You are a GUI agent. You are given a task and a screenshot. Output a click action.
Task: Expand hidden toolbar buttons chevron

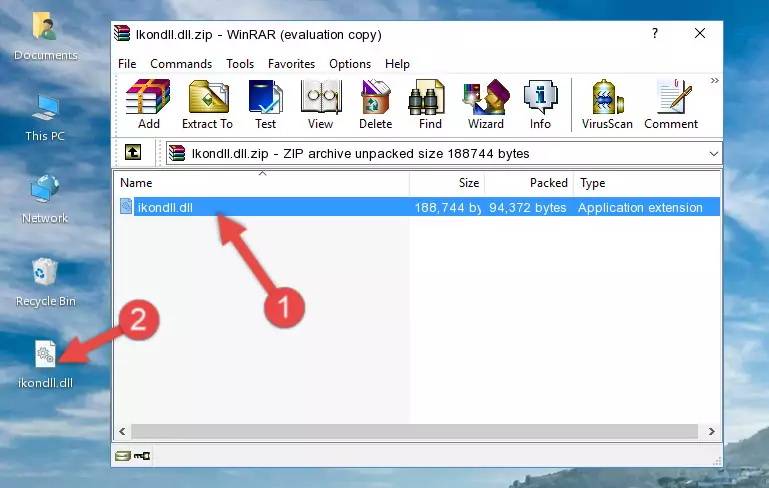click(x=715, y=80)
